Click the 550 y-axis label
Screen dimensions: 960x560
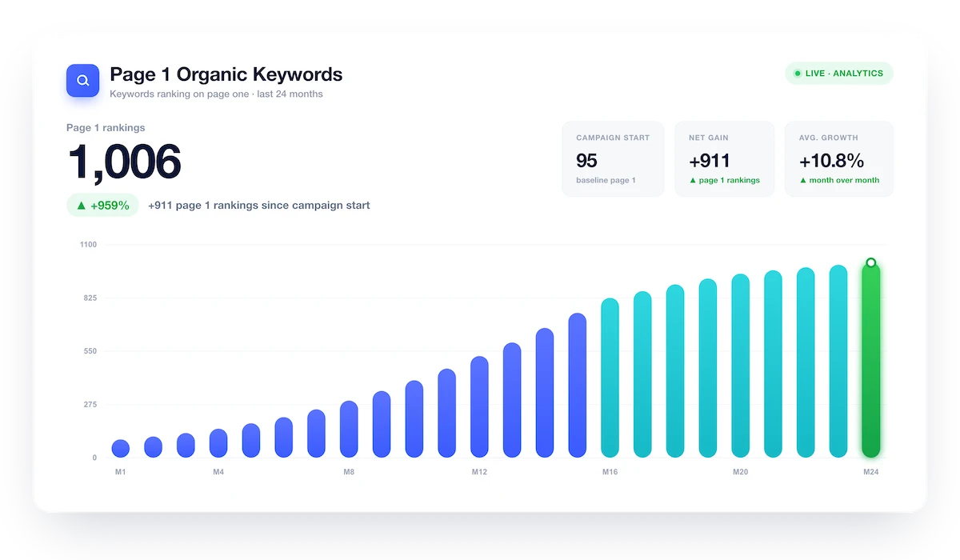pyautogui.click(x=90, y=351)
